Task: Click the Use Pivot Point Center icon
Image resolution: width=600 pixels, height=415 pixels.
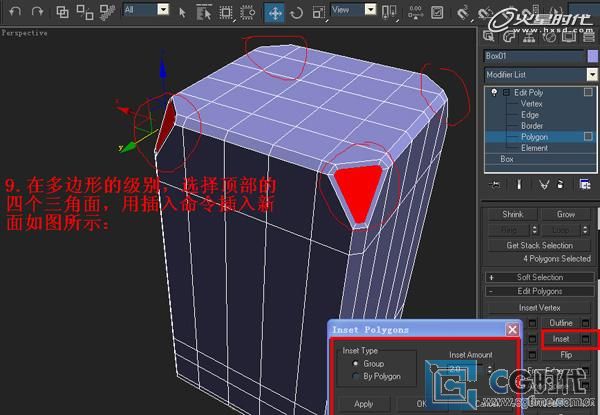Action: (389, 12)
